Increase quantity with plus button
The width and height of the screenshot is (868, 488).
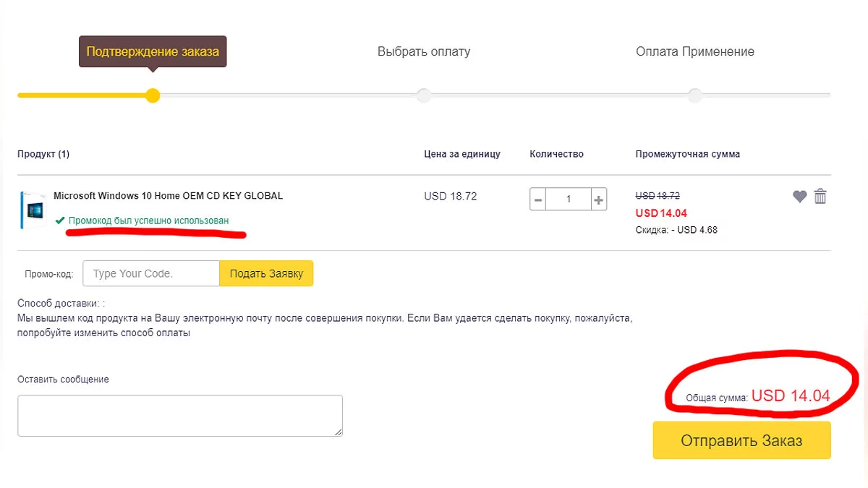pos(599,200)
